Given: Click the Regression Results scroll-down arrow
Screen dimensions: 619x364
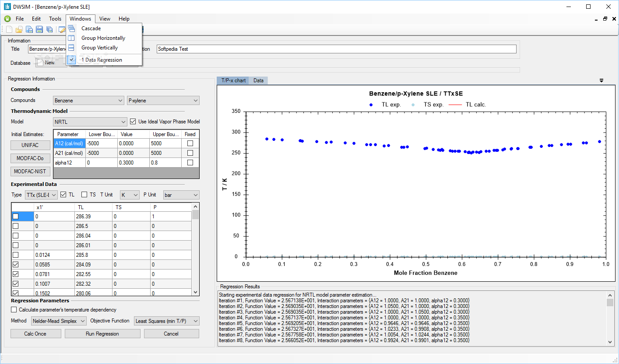Looking at the screenshot, I should 610,343.
